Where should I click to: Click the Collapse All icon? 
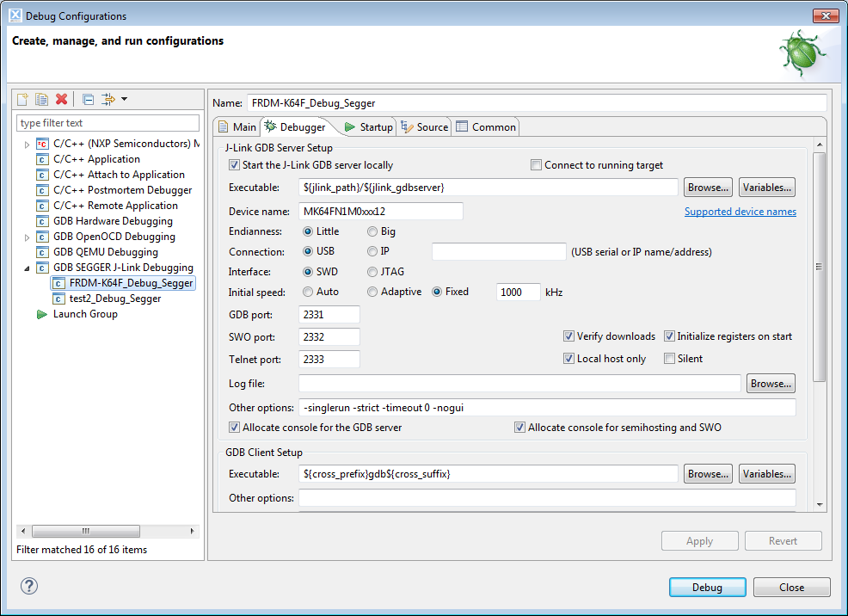pos(88,99)
